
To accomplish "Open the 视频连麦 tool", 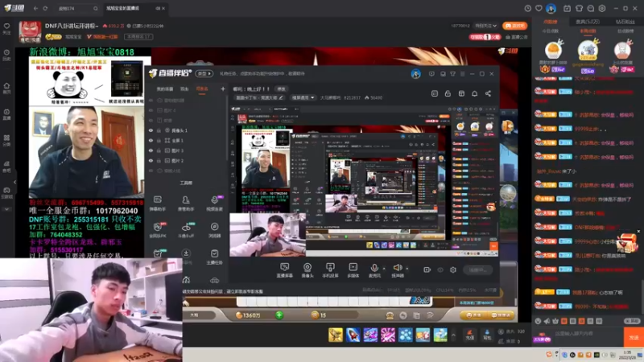I will [214, 204].
